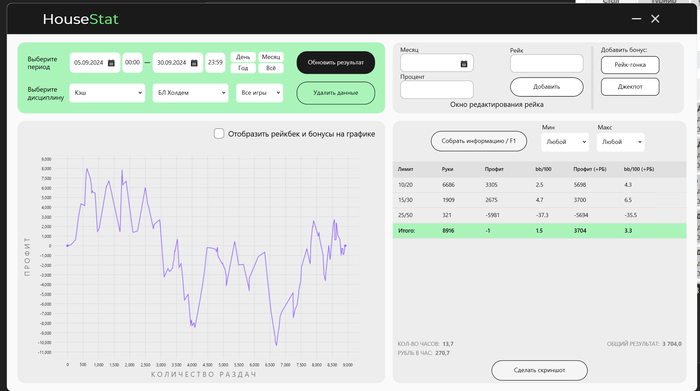The image size is (700, 391).
Task: Select the Итого summary row
Action: [x=539, y=231]
